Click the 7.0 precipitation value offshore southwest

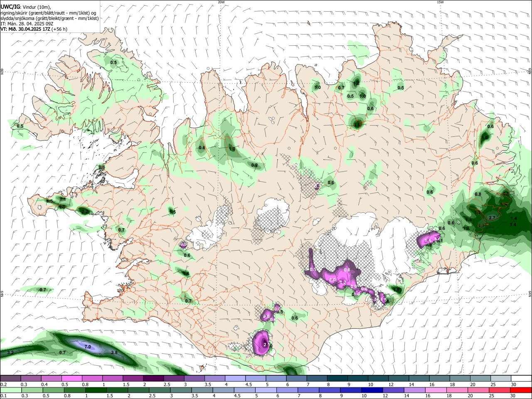(88, 347)
